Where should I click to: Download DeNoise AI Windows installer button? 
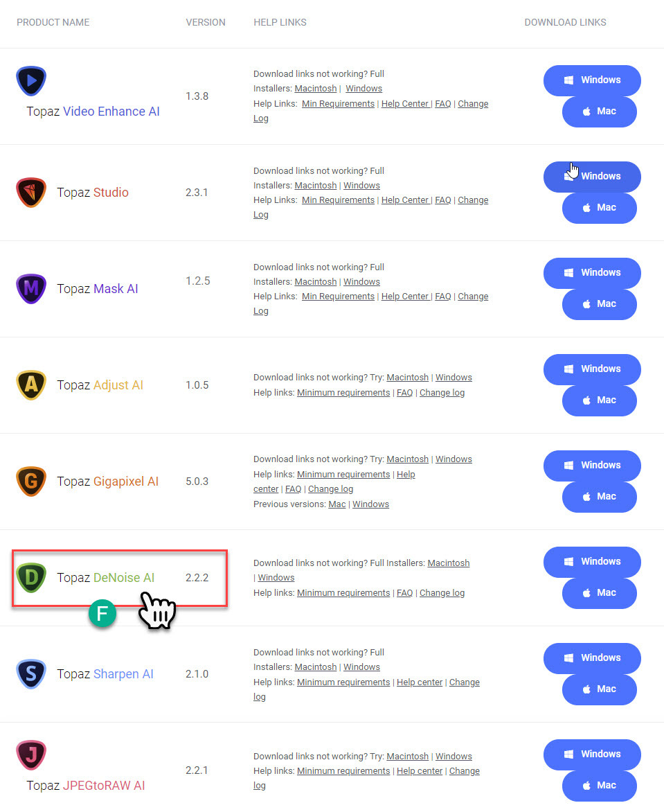(x=592, y=562)
